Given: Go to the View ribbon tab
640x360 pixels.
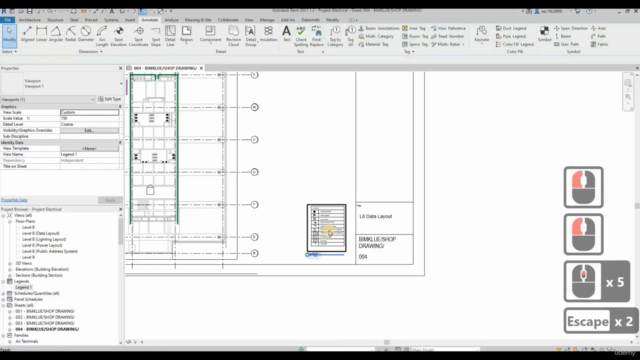Looking at the screenshot, I should click(249, 20).
